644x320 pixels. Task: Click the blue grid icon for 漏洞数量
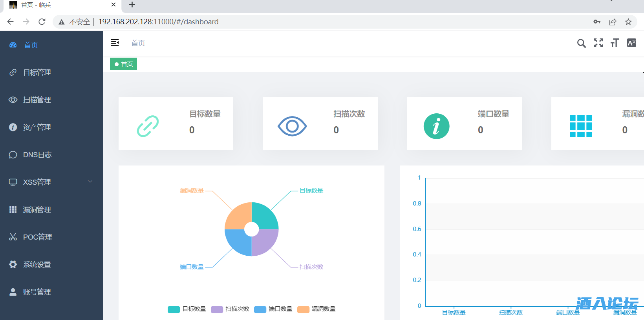[581, 126]
